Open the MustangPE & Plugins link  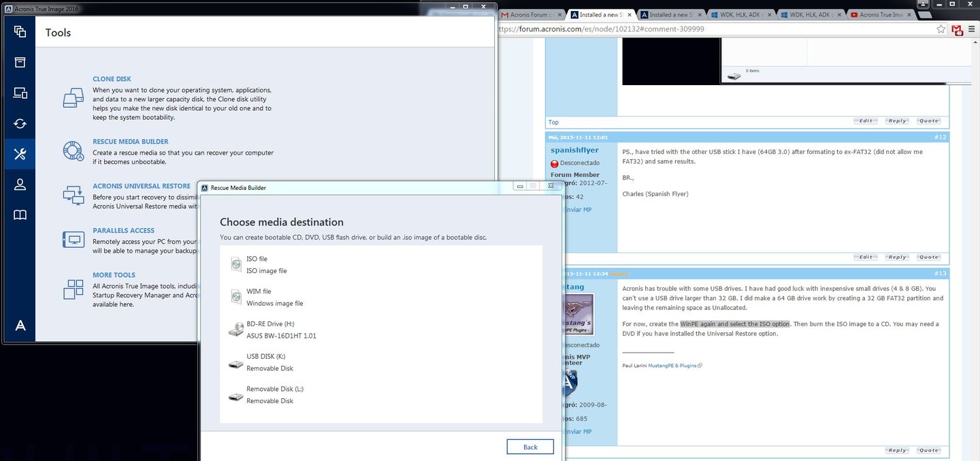(672, 366)
